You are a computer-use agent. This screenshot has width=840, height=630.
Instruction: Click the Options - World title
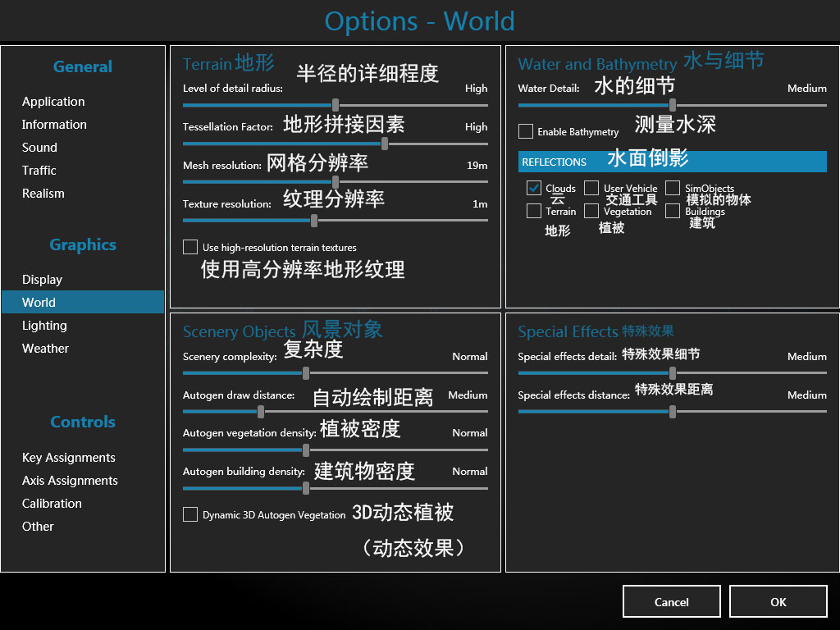[x=419, y=21]
